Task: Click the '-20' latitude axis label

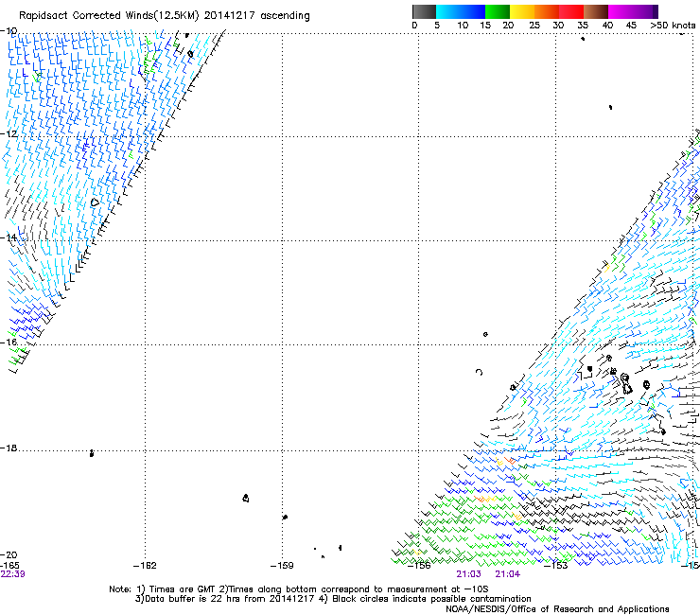Action: pyautogui.click(x=9, y=555)
